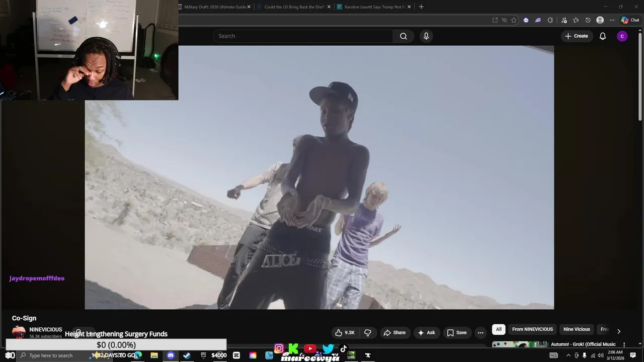Image resolution: width=644 pixels, height=362 pixels.
Task: Click the Co-Sign video player
Action: pyautogui.click(x=319, y=177)
